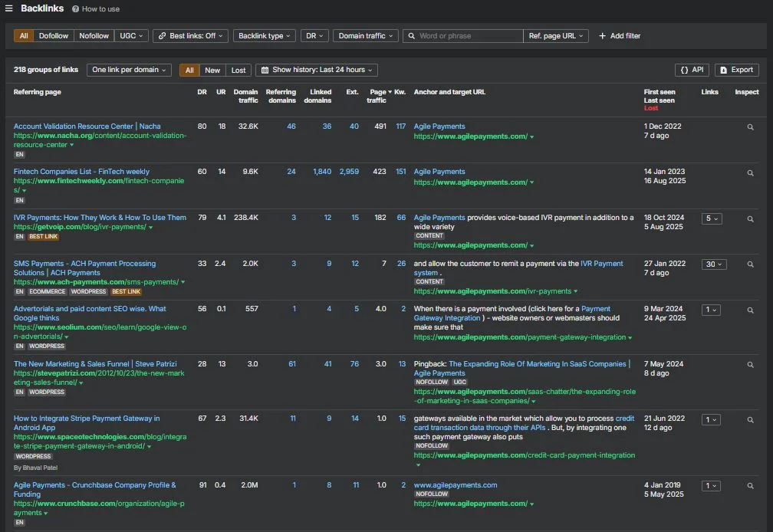Image resolution: width=773 pixels, height=532 pixels.
Task: Click Payment Gateway Integration anchor link
Action: point(511,314)
